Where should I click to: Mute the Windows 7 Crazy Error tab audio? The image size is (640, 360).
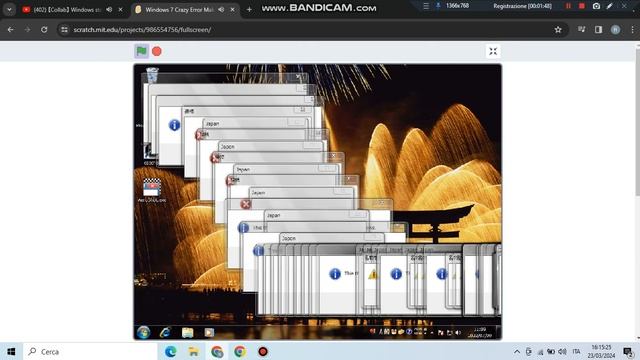coord(221,9)
